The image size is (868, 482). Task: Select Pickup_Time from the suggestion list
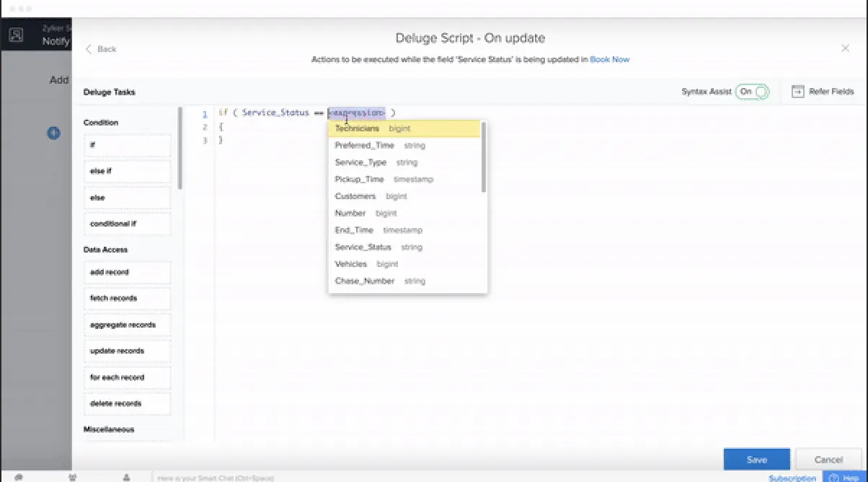click(404, 179)
